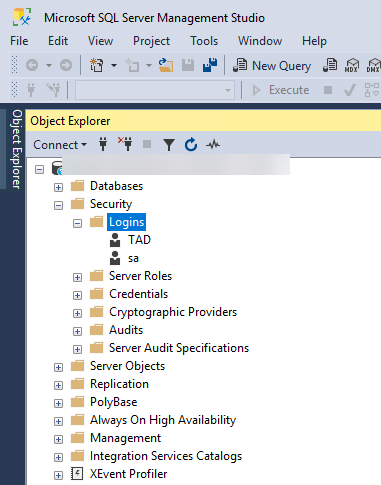Select the Security tree label
Viewport: 381px width, 485px height.
(x=111, y=204)
